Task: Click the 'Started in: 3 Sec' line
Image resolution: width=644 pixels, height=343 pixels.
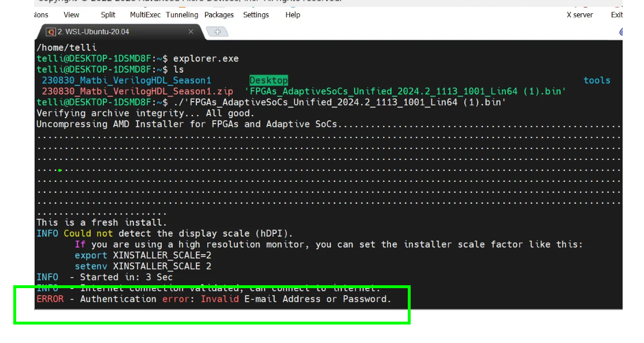Action: tap(105, 277)
